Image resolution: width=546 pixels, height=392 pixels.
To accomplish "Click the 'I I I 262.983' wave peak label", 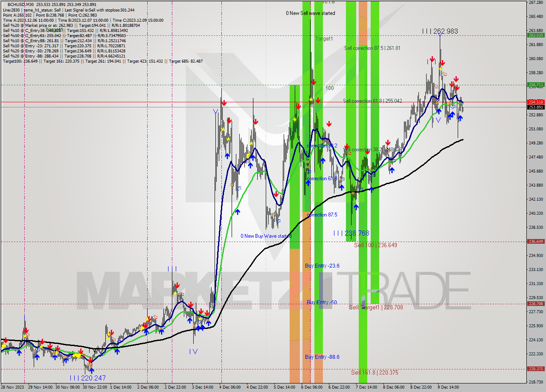I will click(440, 31).
